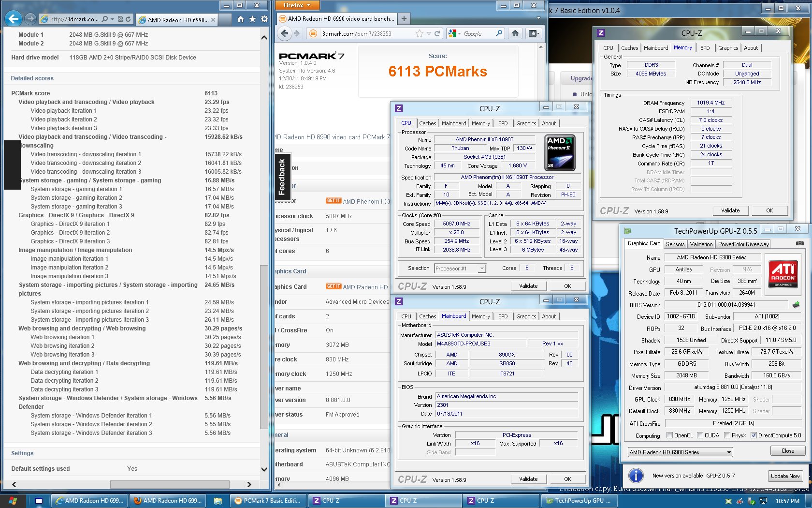Viewport: 812px width, 508px height.
Task: Click the AMD Phenom II X6 product link
Action: [366, 202]
